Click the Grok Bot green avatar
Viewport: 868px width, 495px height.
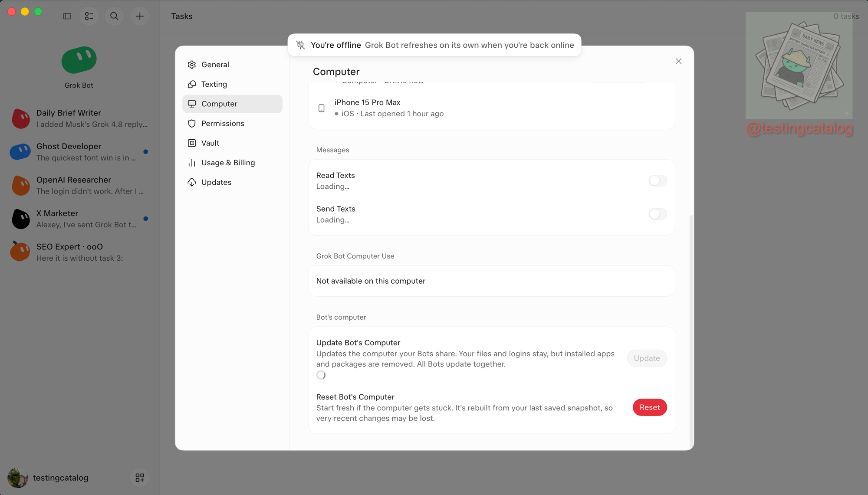[x=79, y=60]
